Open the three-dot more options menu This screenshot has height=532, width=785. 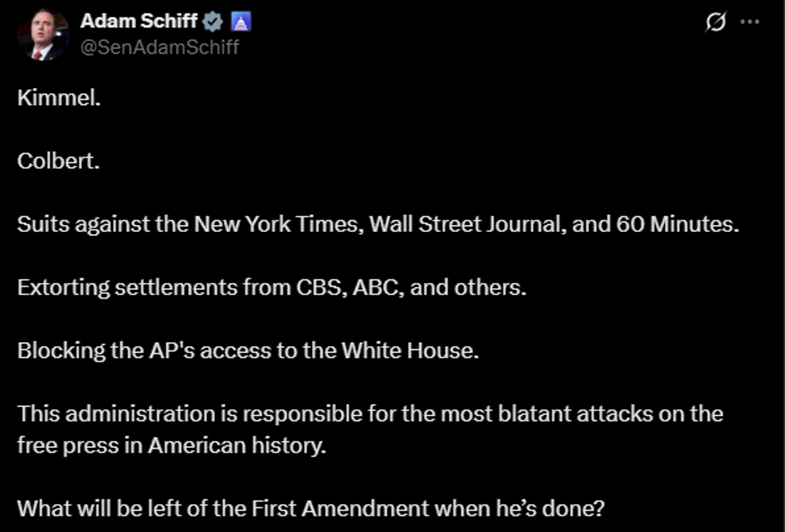pyautogui.click(x=749, y=22)
